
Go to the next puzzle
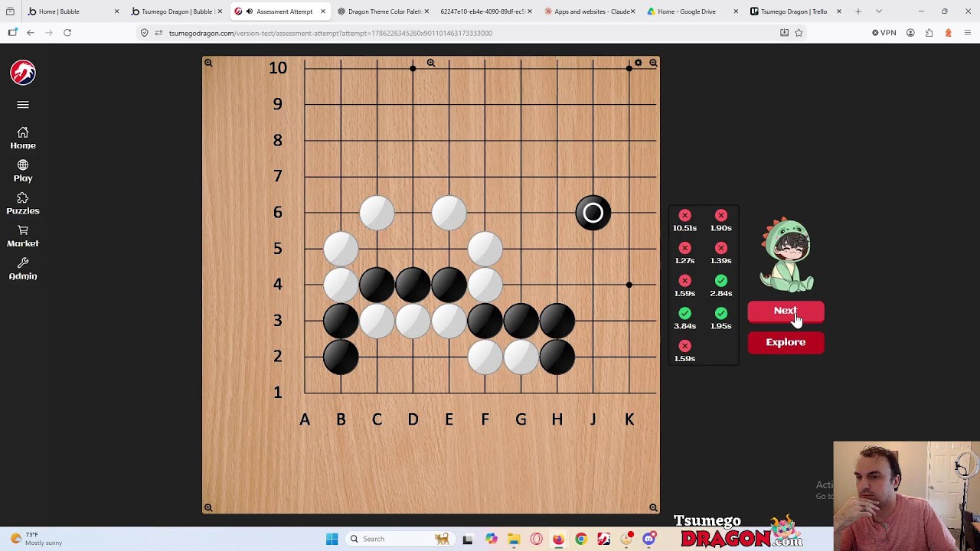pyautogui.click(x=786, y=311)
